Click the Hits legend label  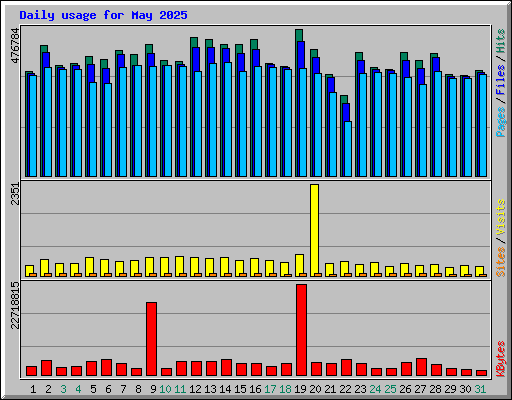pyautogui.click(x=501, y=41)
